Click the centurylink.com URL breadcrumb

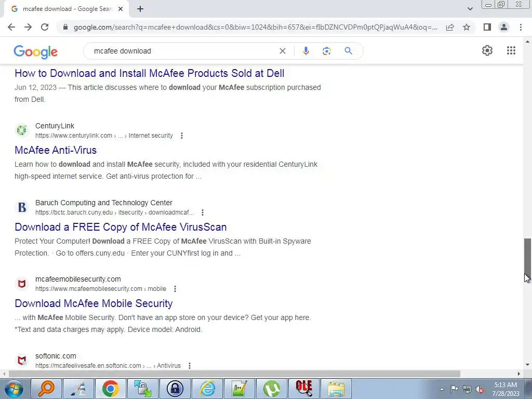(x=104, y=136)
